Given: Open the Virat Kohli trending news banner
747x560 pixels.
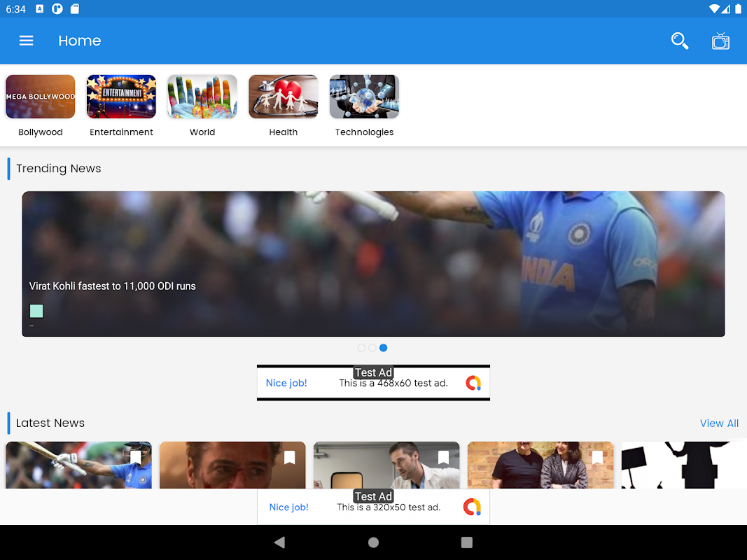Looking at the screenshot, I should pos(374,264).
